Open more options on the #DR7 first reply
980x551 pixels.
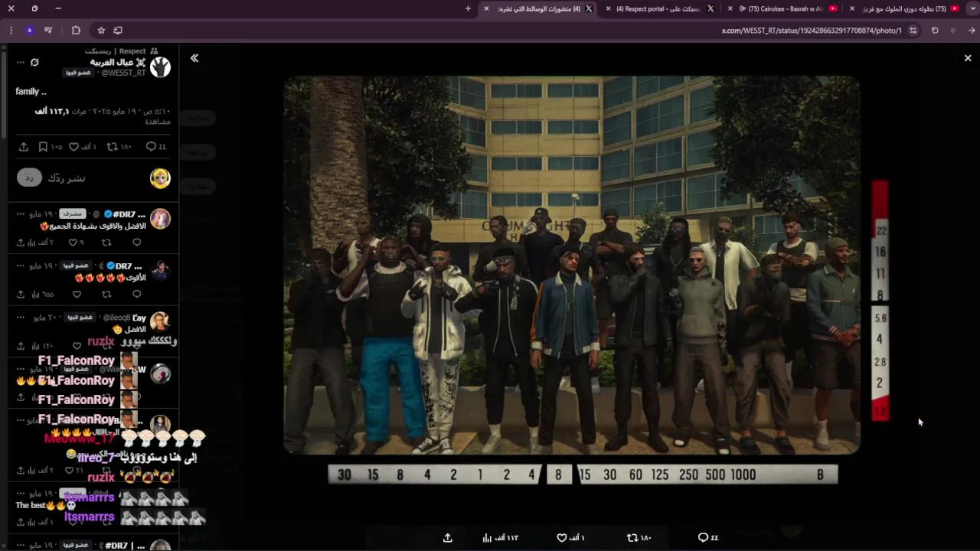coord(21,214)
